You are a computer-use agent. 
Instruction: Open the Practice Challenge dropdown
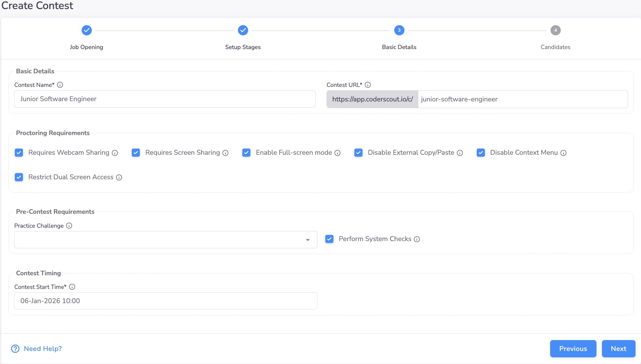click(x=307, y=240)
